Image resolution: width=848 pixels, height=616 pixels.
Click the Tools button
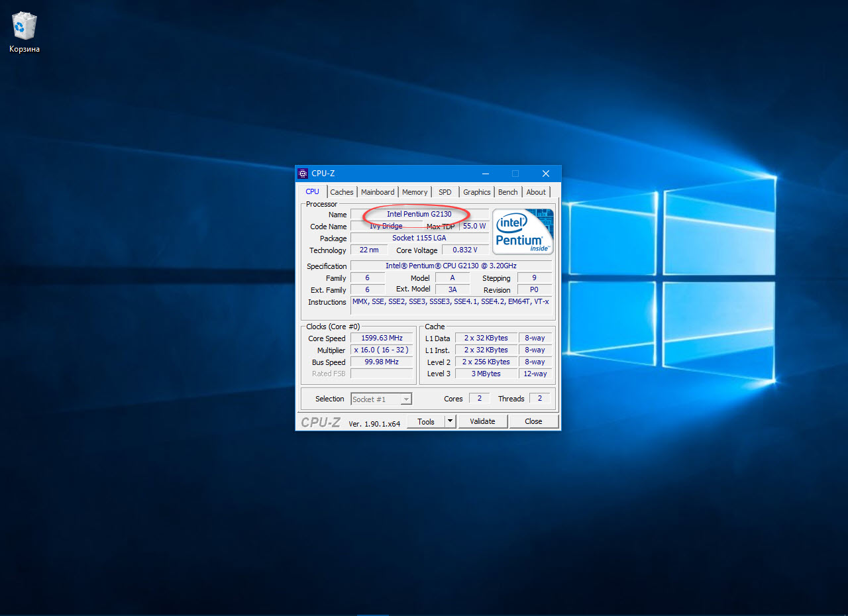(426, 421)
